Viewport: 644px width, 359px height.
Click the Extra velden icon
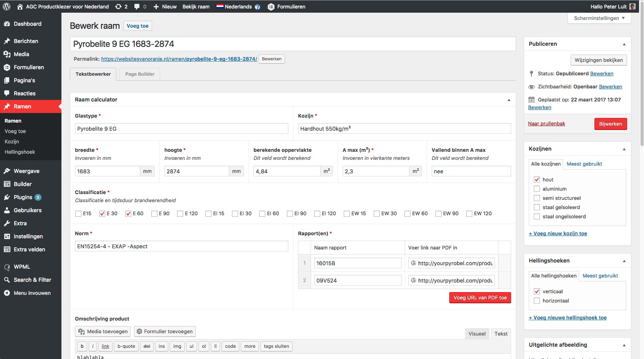coord(7,249)
